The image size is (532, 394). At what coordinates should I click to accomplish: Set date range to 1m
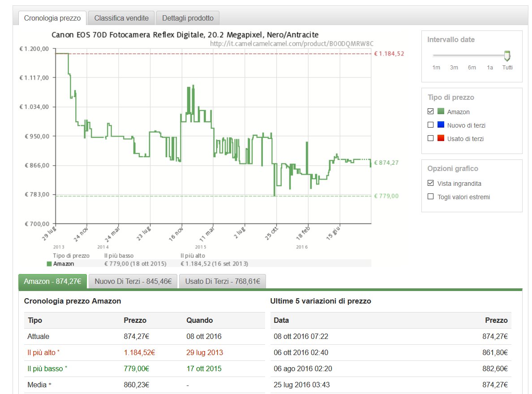pyautogui.click(x=436, y=68)
